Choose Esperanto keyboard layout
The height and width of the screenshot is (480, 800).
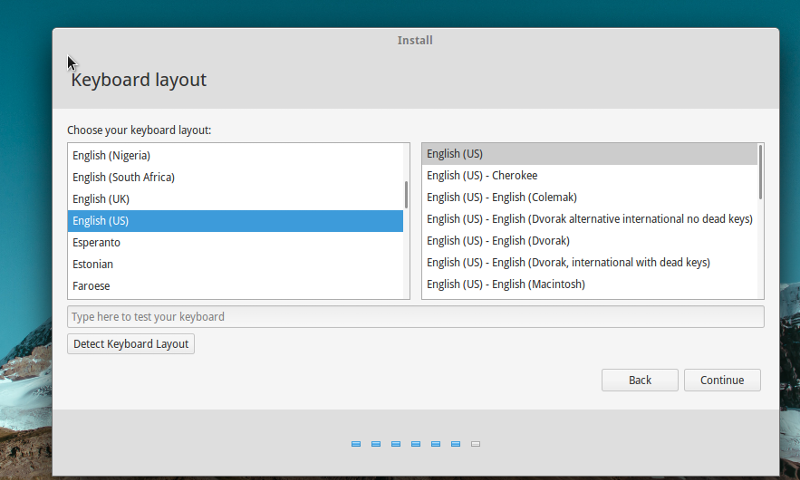235,243
